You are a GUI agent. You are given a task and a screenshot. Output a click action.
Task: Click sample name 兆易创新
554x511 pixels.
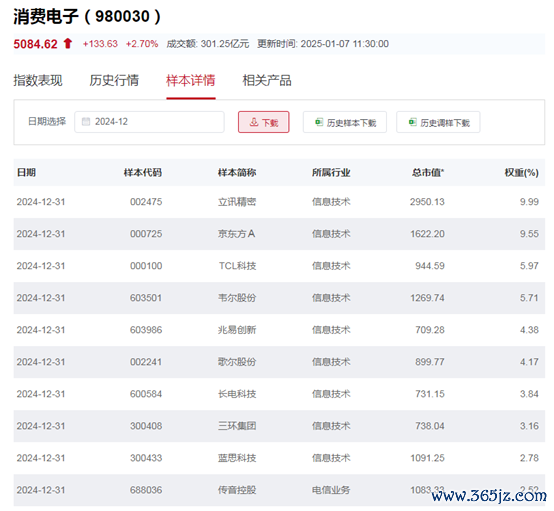(x=237, y=330)
